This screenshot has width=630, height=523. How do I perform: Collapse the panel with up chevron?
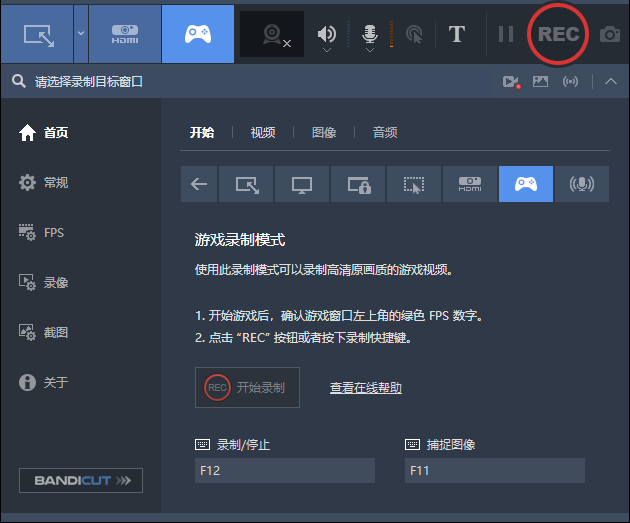611,82
